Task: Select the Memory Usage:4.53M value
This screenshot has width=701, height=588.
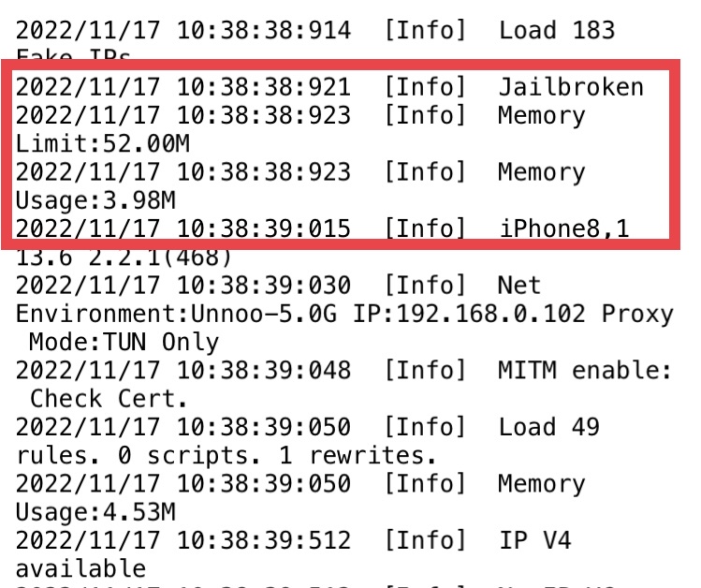Action: [x=84, y=512]
